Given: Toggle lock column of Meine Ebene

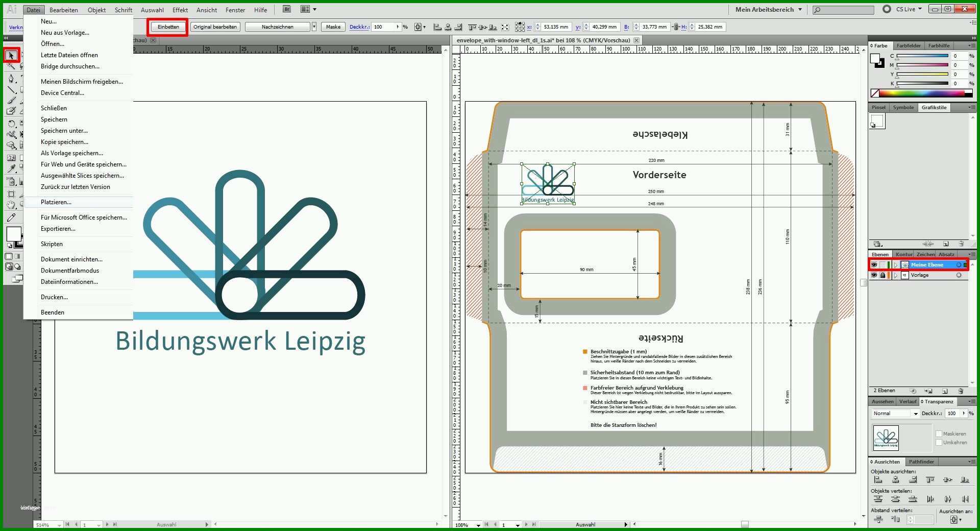Looking at the screenshot, I should (x=883, y=264).
